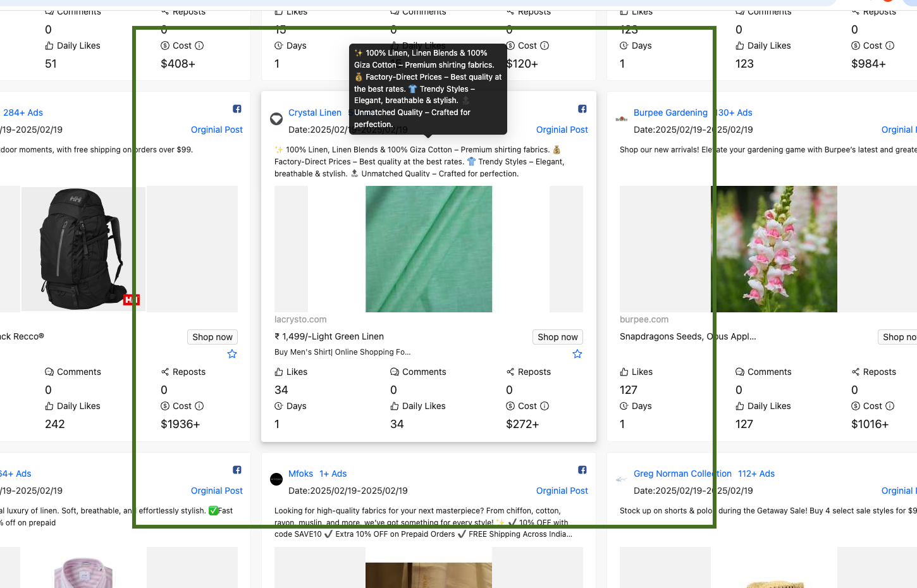The height and width of the screenshot is (588, 917).
Task: Star the backpack ad as favorite
Action: coord(232,354)
